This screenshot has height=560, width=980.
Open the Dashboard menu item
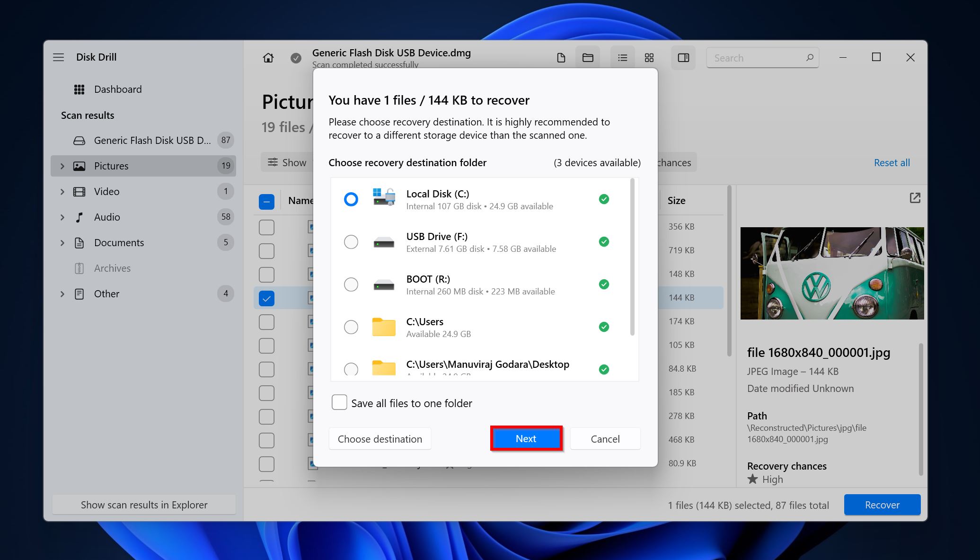tap(118, 88)
